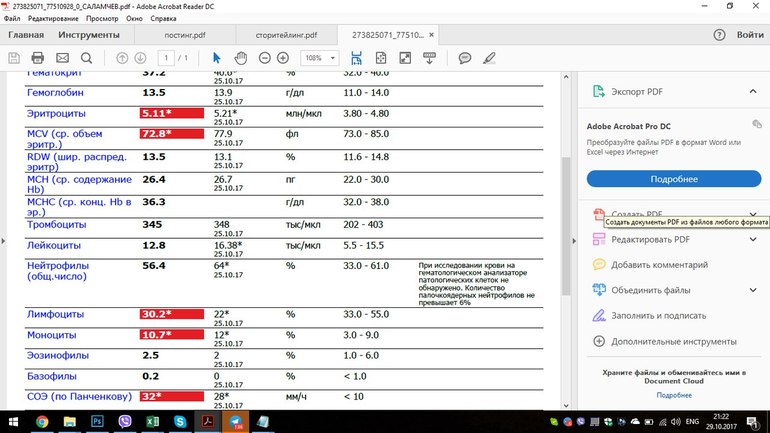Expand the Объединить файлы options
Image resolution: width=770 pixels, height=433 pixels.
coord(752,290)
